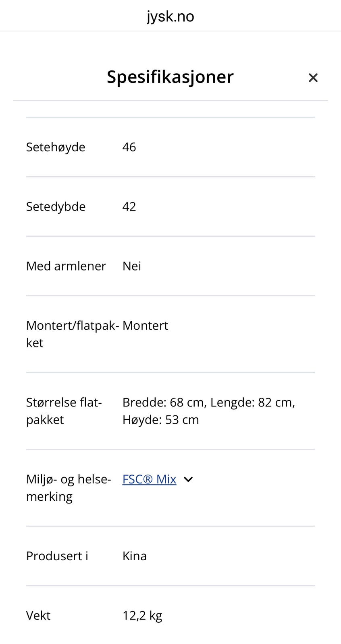Click the Nei armrest value
The image size is (341, 644).
point(132,266)
